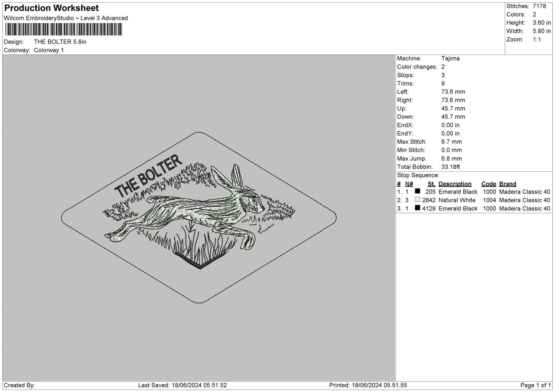Click the Colors value 2 in the header

tap(534, 15)
